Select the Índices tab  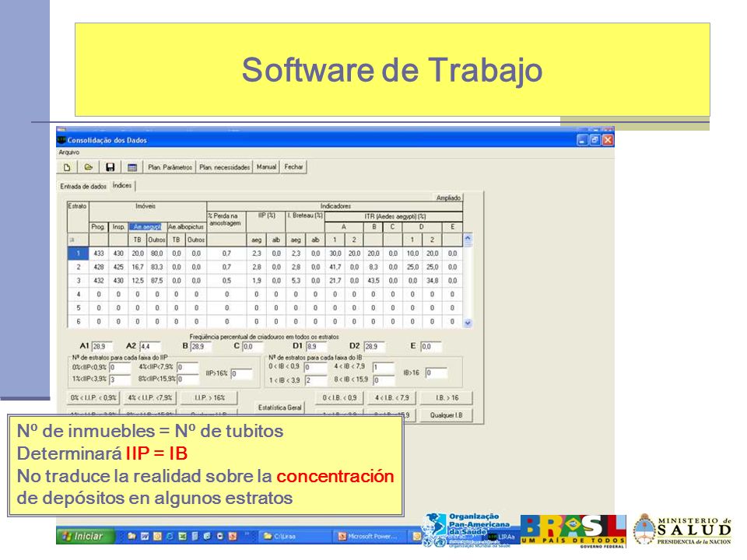click(122, 185)
